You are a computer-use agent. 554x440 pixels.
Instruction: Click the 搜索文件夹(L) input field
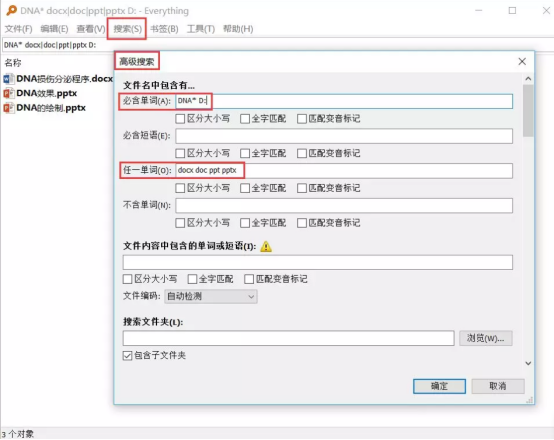[x=288, y=338]
